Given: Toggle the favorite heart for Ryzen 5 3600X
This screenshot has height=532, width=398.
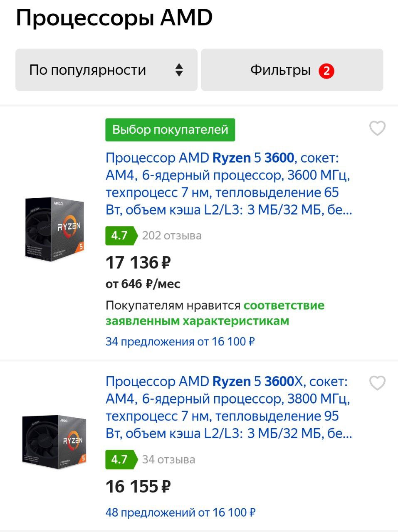Looking at the screenshot, I should pyautogui.click(x=377, y=383).
